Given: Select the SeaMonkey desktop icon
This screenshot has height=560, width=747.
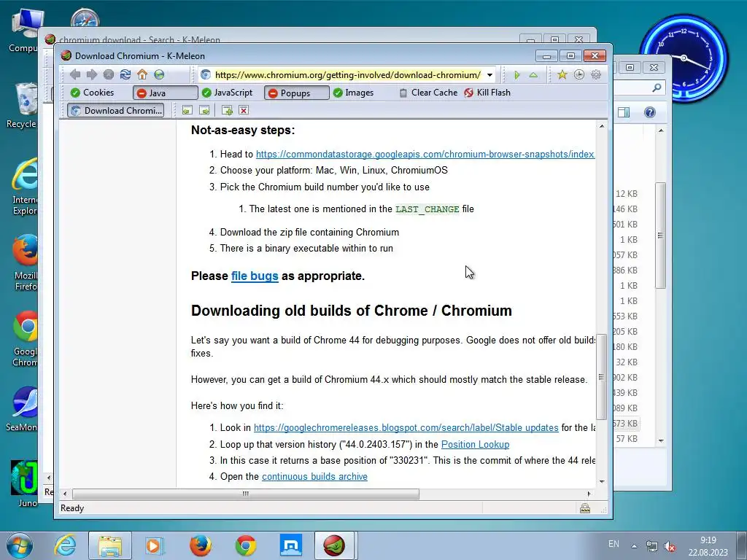Looking at the screenshot, I should tap(23, 408).
